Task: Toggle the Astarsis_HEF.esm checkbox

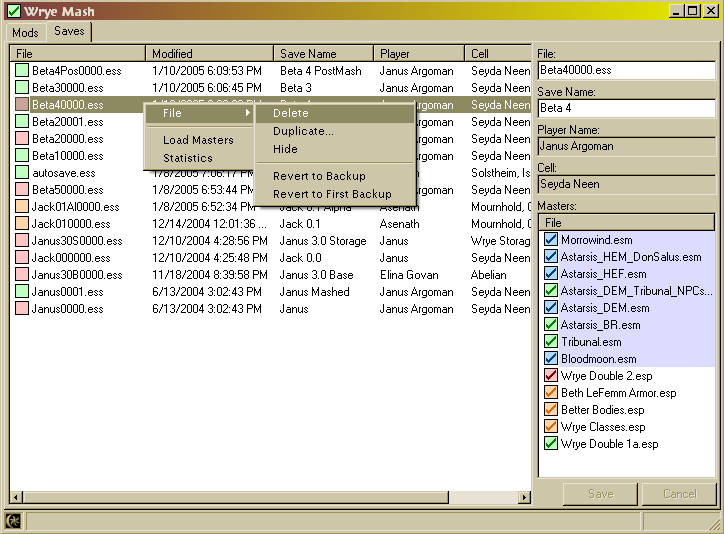Action: pos(550,274)
